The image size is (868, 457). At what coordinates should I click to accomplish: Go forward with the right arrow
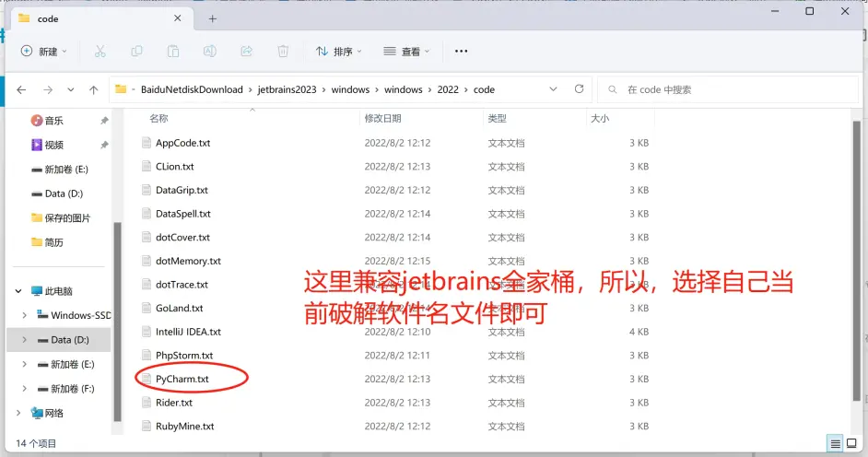(x=48, y=89)
